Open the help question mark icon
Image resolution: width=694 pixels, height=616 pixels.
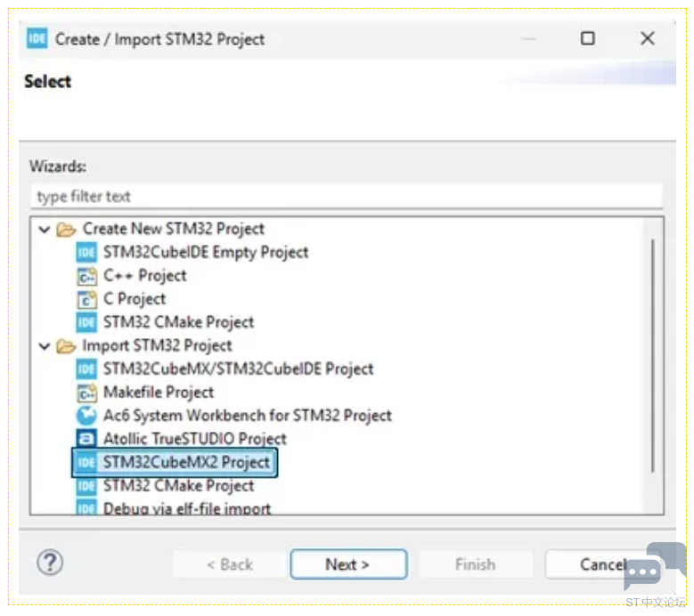tap(50, 563)
